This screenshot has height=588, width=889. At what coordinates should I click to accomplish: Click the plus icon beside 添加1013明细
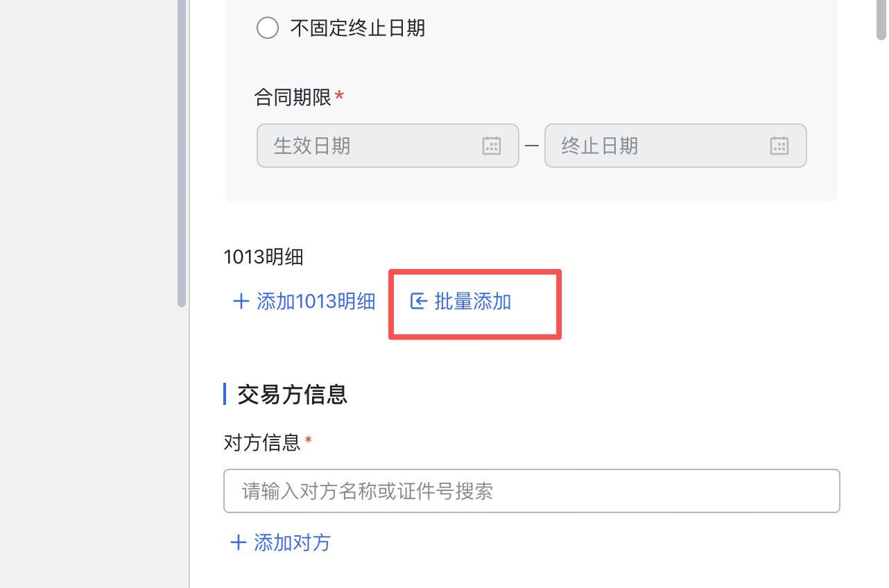click(241, 301)
